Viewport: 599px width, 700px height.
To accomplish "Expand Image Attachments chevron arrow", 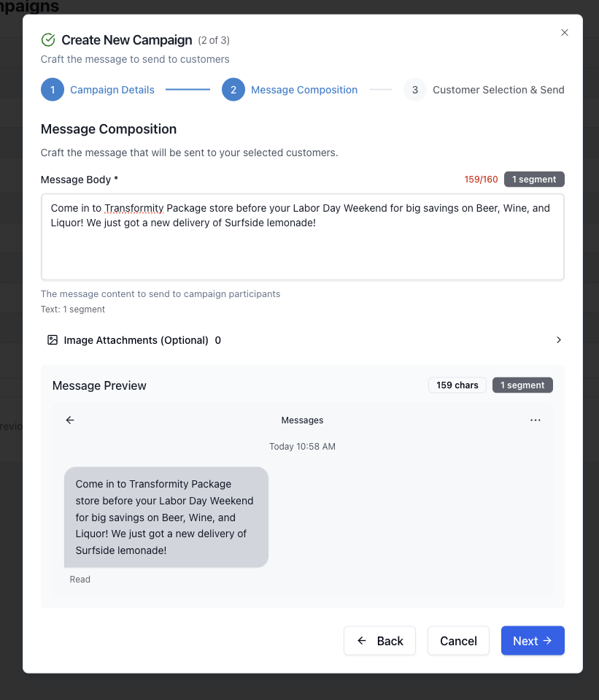I will (x=559, y=340).
